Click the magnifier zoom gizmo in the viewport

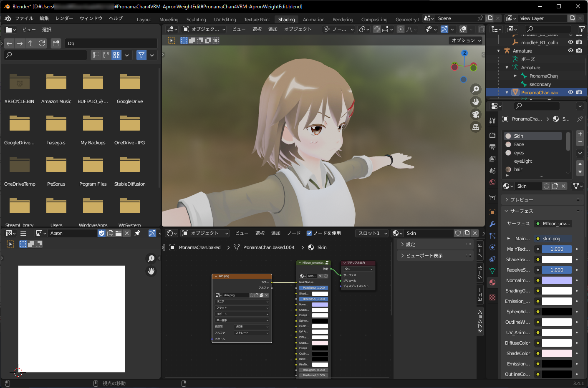tap(476, 89)
